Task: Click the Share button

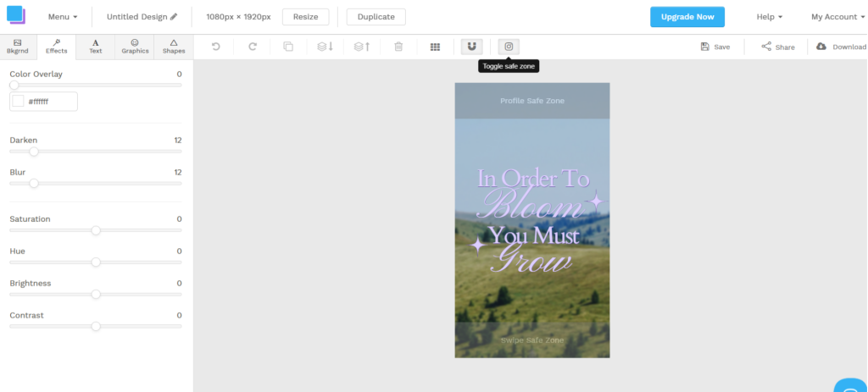Action: pos(778,47)
